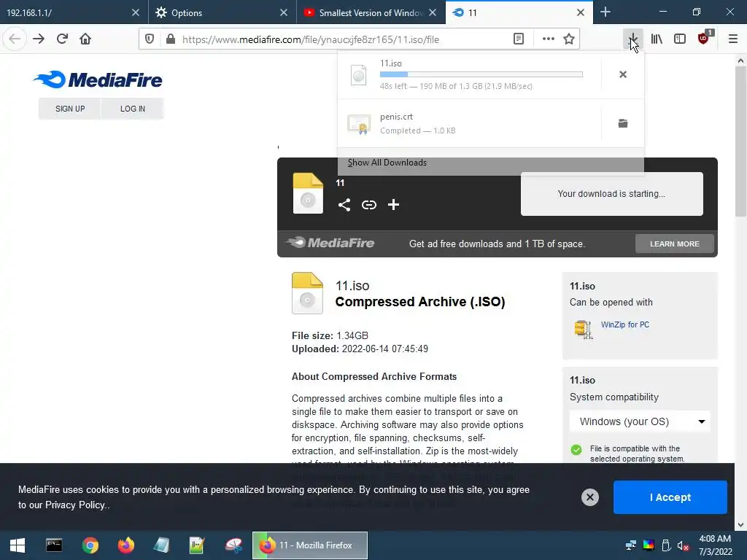Click the MediaFire logo at top left
Screen dimensions: 747x560
tap(98, 79)
